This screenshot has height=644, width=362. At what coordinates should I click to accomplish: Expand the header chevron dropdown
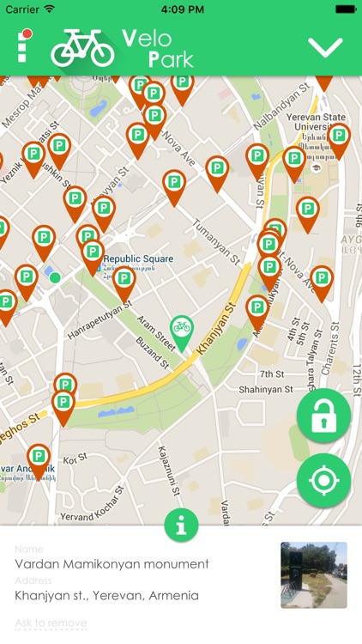point(325,47)
